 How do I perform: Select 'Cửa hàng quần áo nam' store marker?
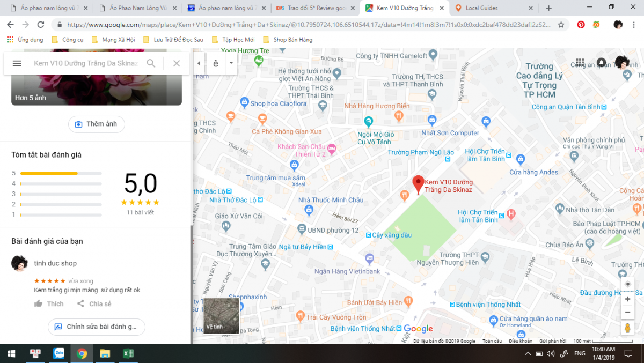[494, 320]
